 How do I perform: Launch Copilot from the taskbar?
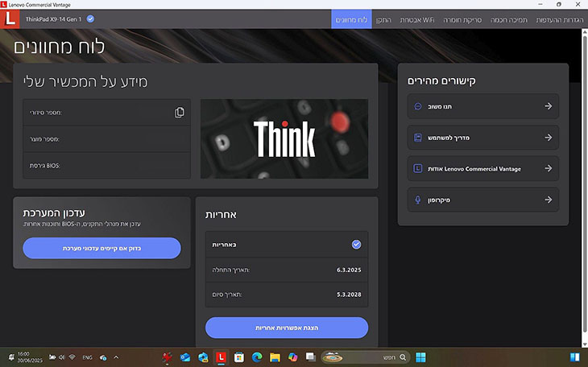292,357
